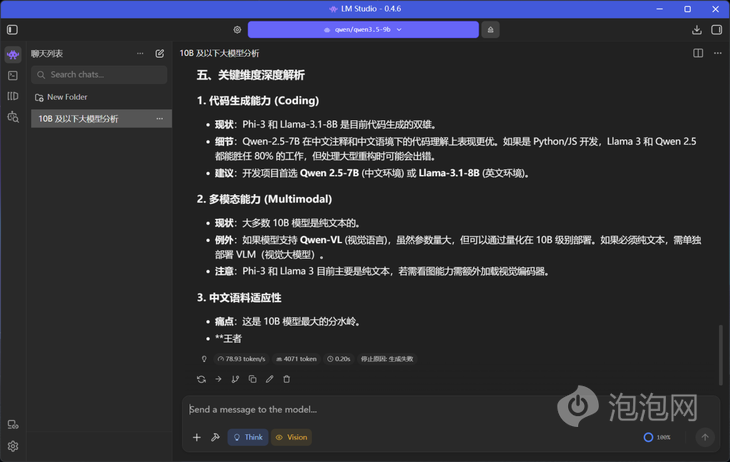Branch the conversation with fork icon
This screenshot has width=730, height=462.
[235, 379]
